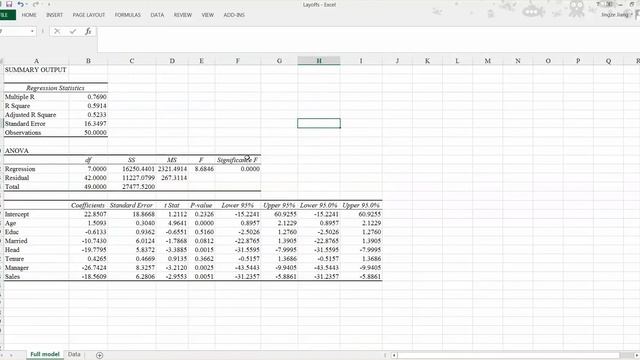Click the SUMMARY OUTPUT cell
This screenshot has width=640, height=360.
36,70
